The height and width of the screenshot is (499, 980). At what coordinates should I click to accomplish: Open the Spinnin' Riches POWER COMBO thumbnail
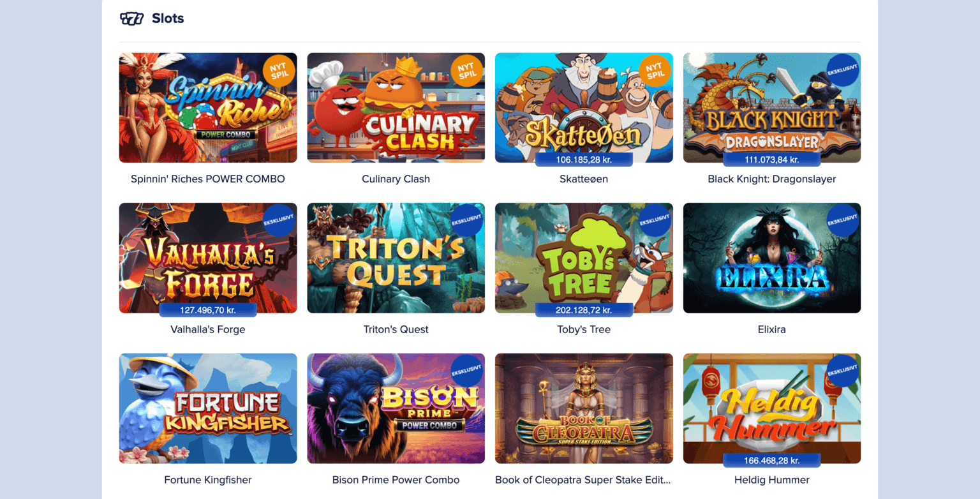tap(208, 108)
